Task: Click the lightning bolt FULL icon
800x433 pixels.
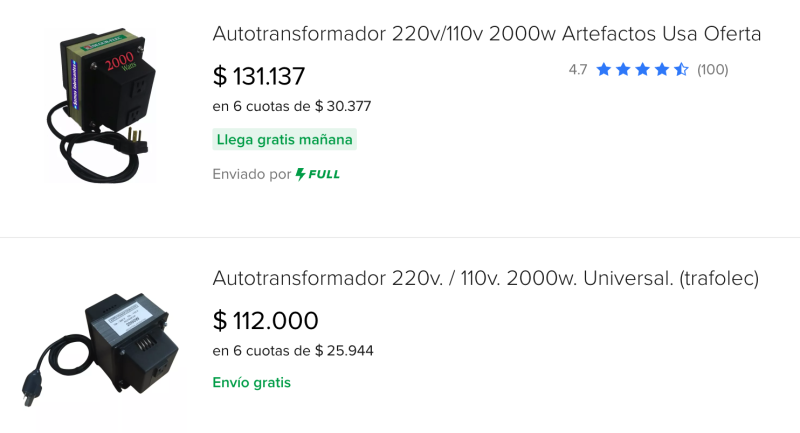Action: [300, 174]
